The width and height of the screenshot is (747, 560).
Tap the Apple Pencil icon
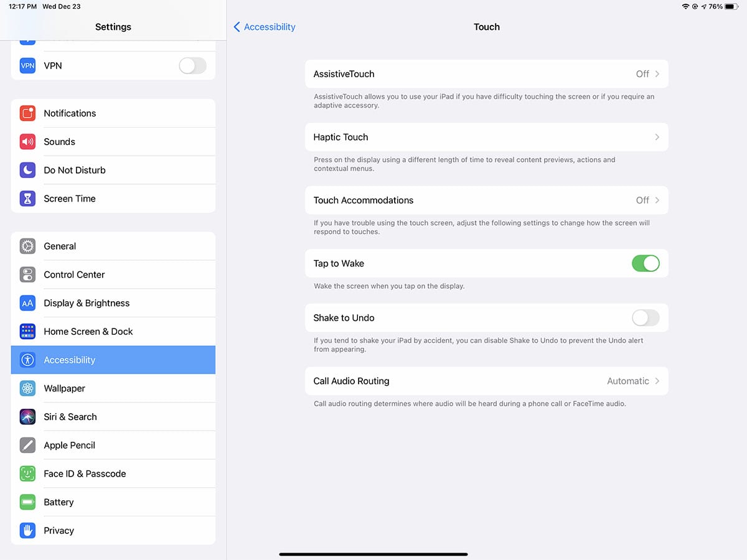[x=27, y=446]
